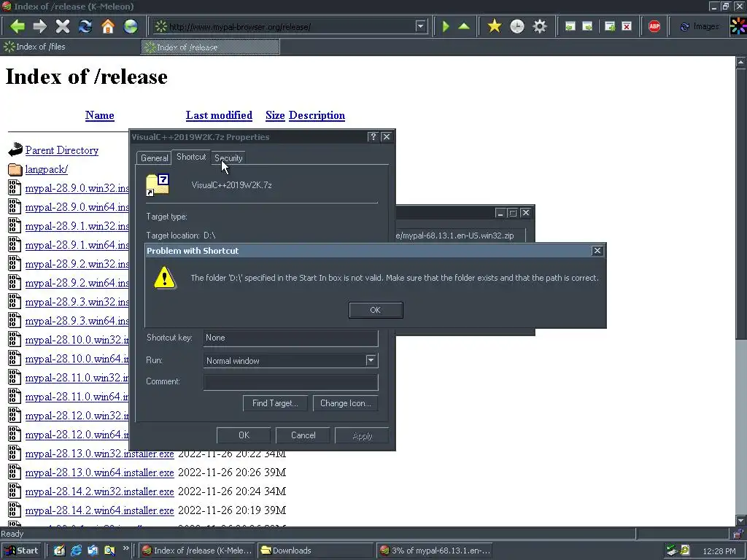Viewport: 747px width, 560px height.
Task: Open Bookmarks with the star icon
Action: click(495, 26)
